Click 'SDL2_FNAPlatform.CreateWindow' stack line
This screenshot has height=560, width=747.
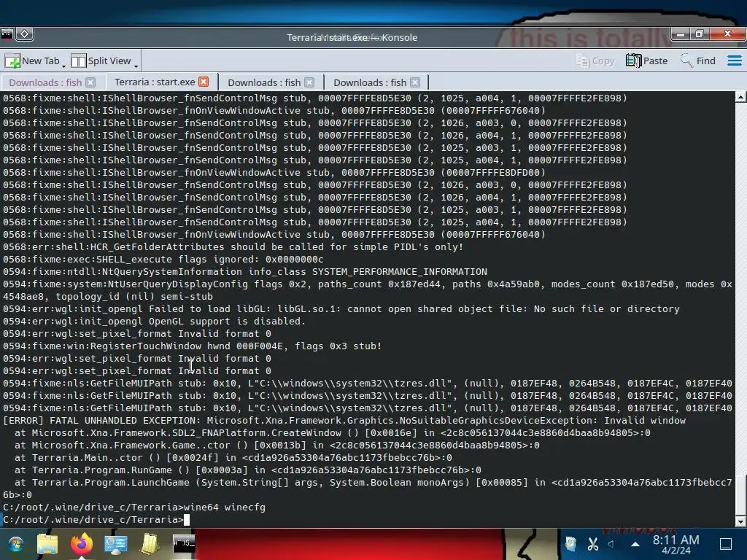[332, 433]
